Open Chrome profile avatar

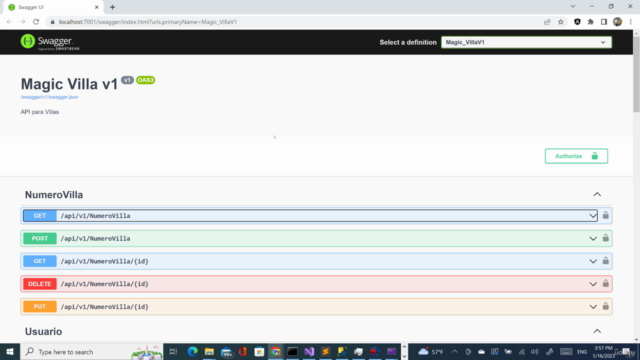pyautogui.click(x=618, y=22)
